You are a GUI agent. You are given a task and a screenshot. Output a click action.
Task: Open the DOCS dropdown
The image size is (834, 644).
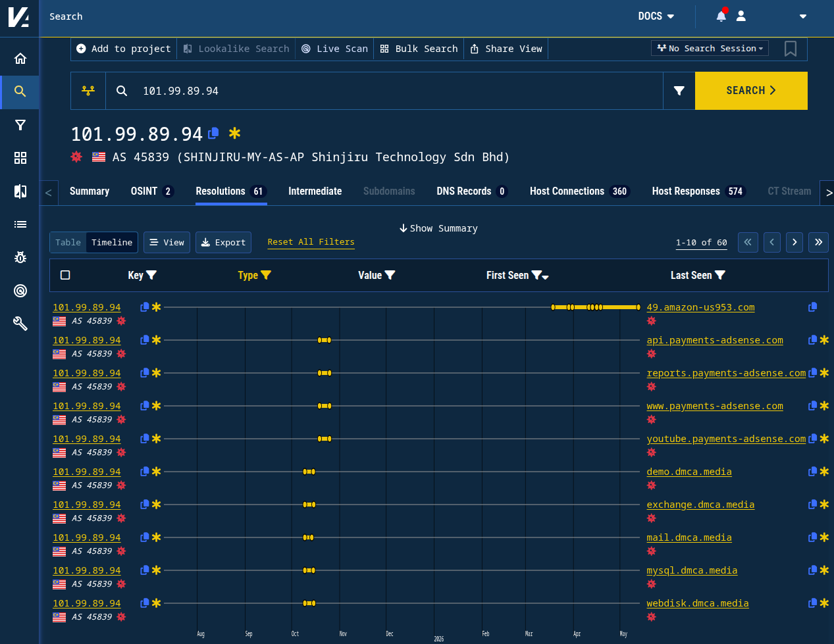656,16
